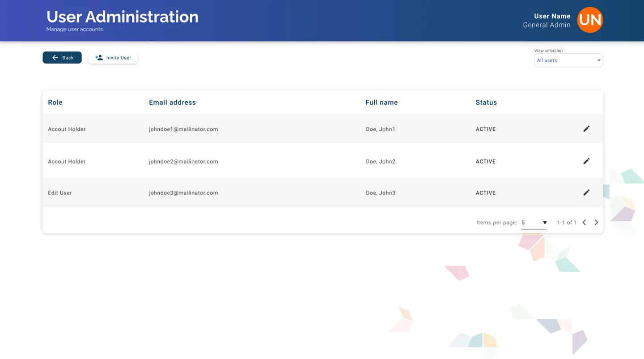The image size is (644, 359).
Task: Sort by the Full name column header
Action: (x=381, y=103)
